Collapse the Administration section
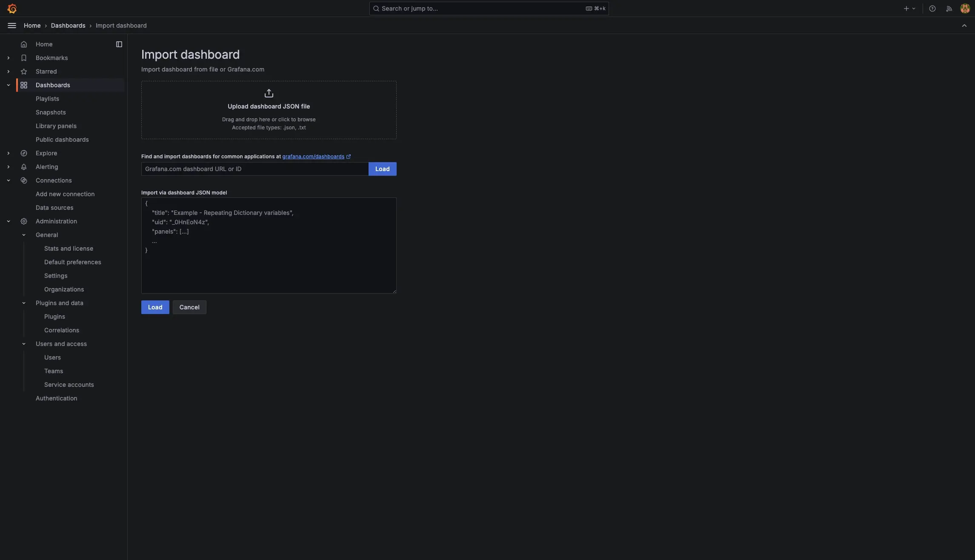This screenshot has width=975, height=560. (8, 221)
